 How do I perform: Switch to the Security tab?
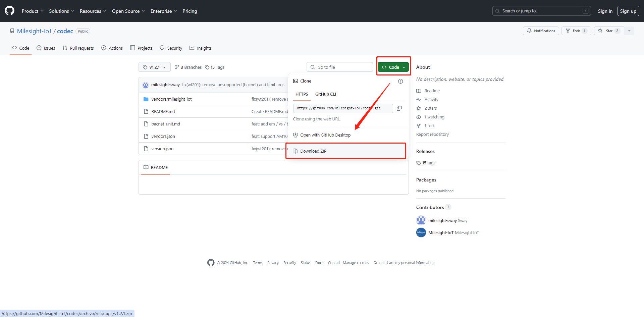click(171, 48)
